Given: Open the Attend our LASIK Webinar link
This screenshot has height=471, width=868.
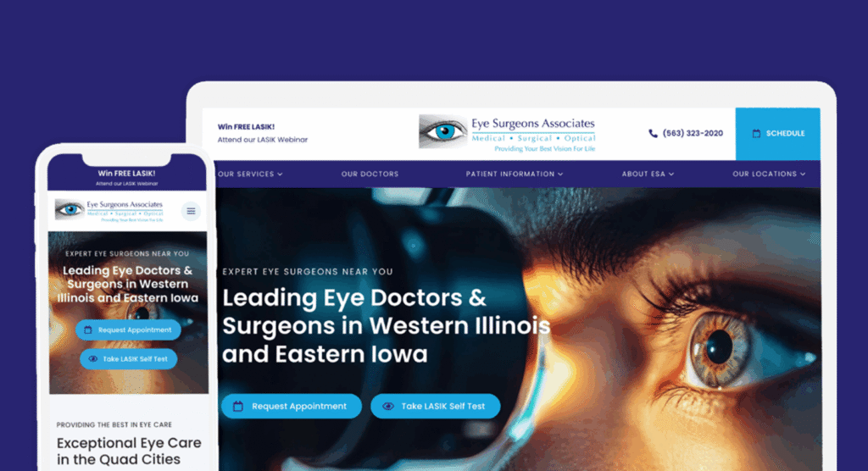Looking at the screenshot, I should pos(263,140).
